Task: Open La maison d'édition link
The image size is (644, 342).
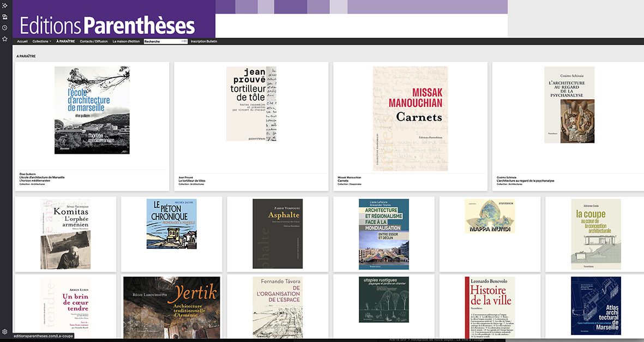Action: click(126, 41)
